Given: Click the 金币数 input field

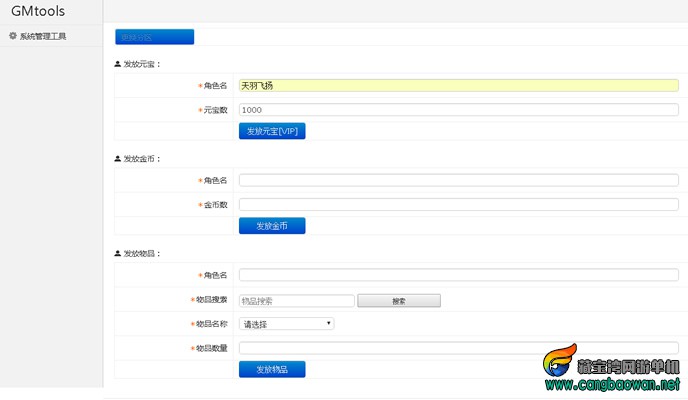Looking at the screenshot, I should [459, 204].
